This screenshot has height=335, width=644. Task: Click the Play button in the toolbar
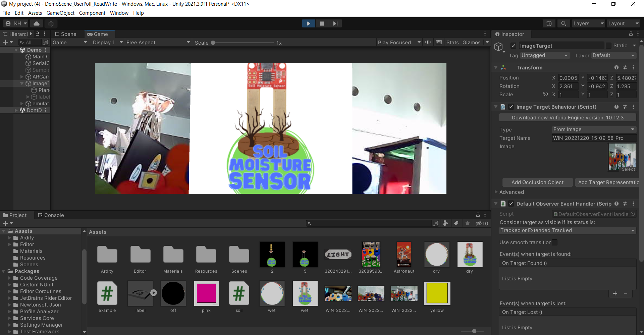(308, 23)
